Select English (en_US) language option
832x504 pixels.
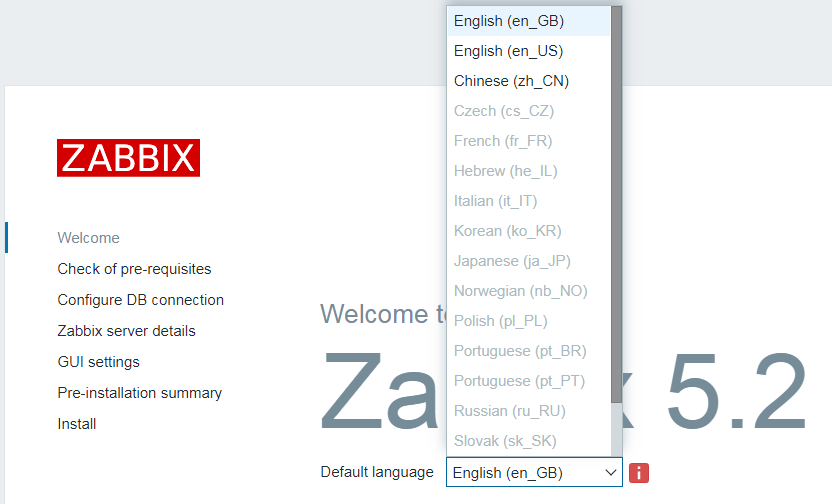pos(529,51)
